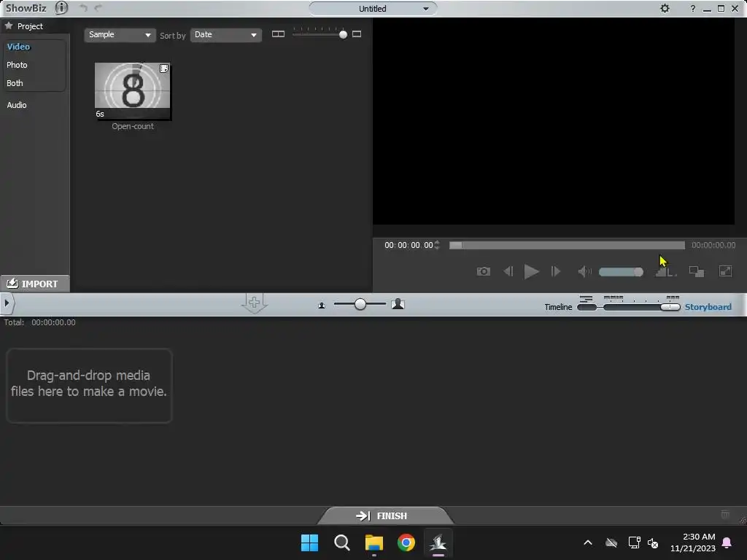Adjust the preview volume slider

[622, 272]
